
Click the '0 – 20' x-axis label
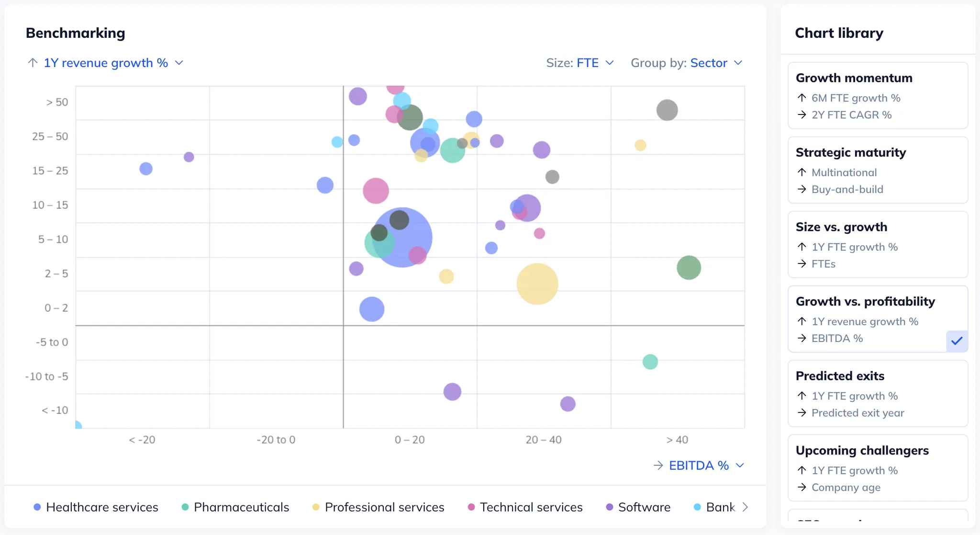(410, 440)
